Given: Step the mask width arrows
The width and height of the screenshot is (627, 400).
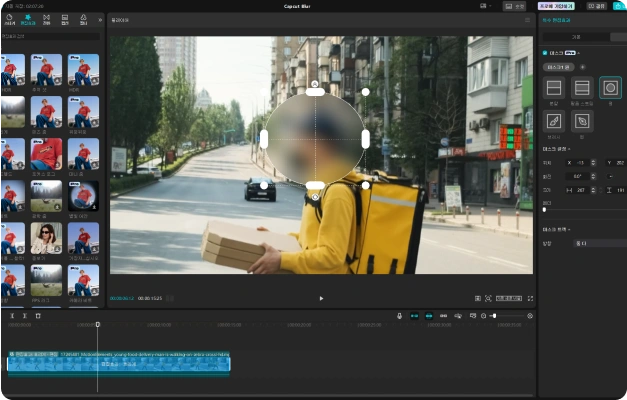Looking at the screenshot, I should click(x=593, y=190).
